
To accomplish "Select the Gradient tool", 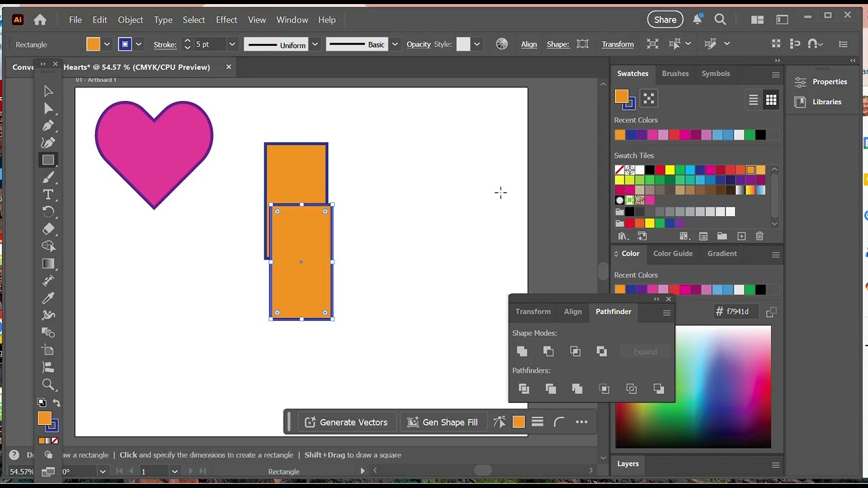I will pyautogui.click(x=48, y=264).
